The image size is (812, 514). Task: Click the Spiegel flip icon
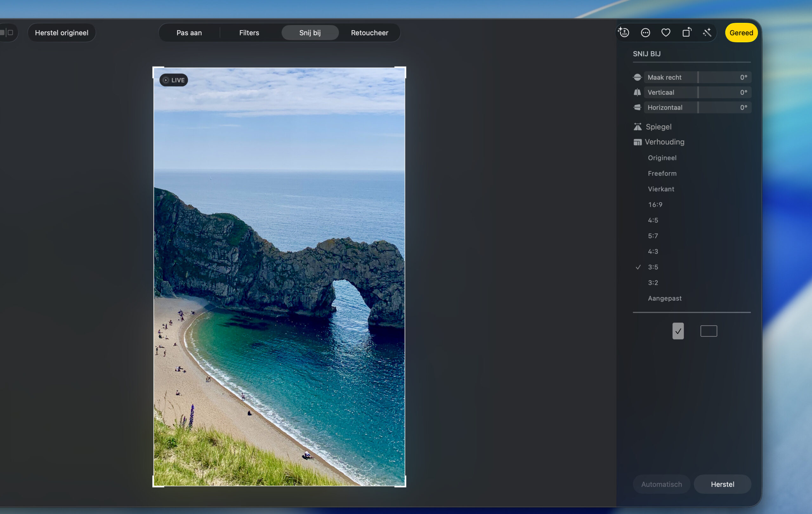pyautogui.click(x=637, y=127)
